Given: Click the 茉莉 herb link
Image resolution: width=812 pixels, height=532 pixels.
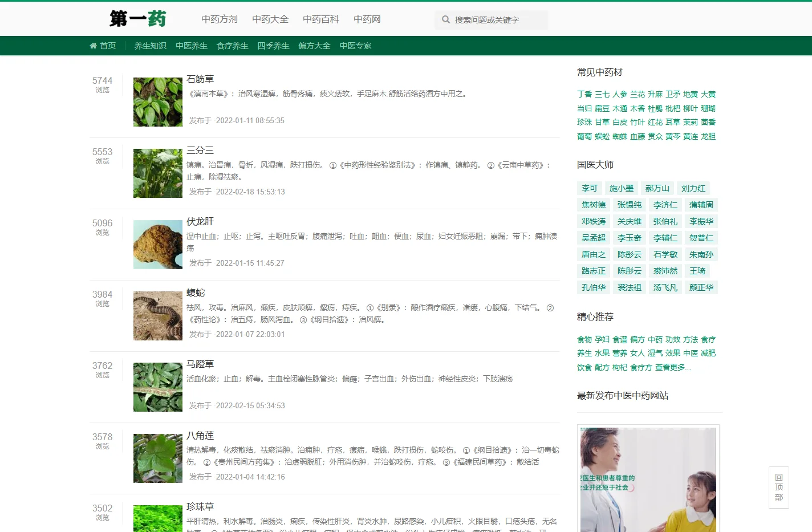Looking at the screenshot, I should click(x=691, y=122).
